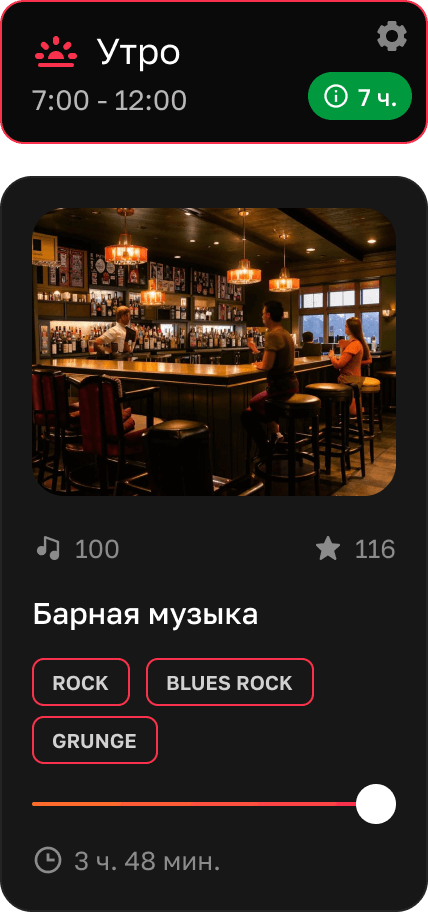Open settings via the gear icon
Screen dimensions: 428x912
click(392, 37)
